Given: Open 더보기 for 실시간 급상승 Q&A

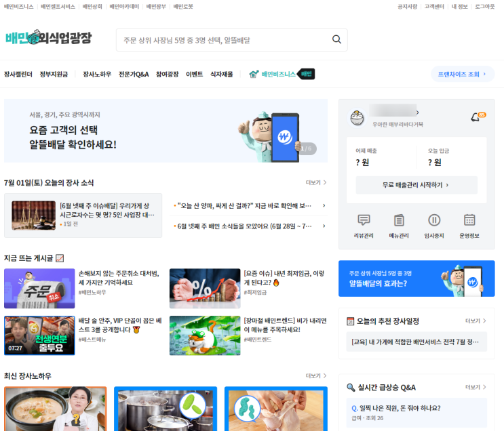Looking at the screenshot, I should tap(476, 388).
